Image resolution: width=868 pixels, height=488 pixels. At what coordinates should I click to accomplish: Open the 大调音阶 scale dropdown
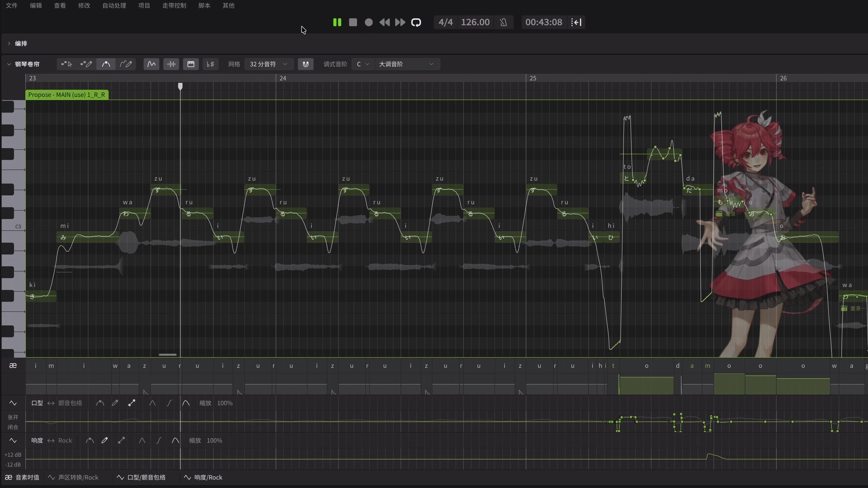coord(406,64)
